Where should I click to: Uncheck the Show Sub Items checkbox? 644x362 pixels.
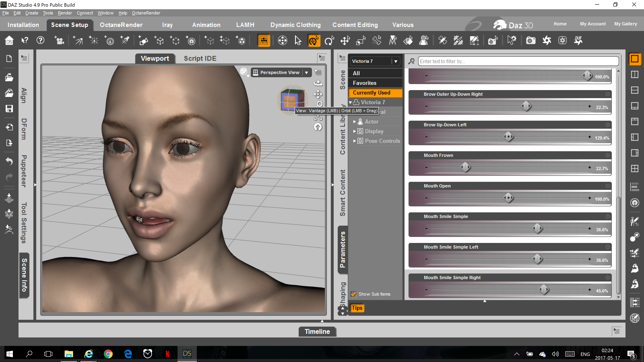click(354, 294)
